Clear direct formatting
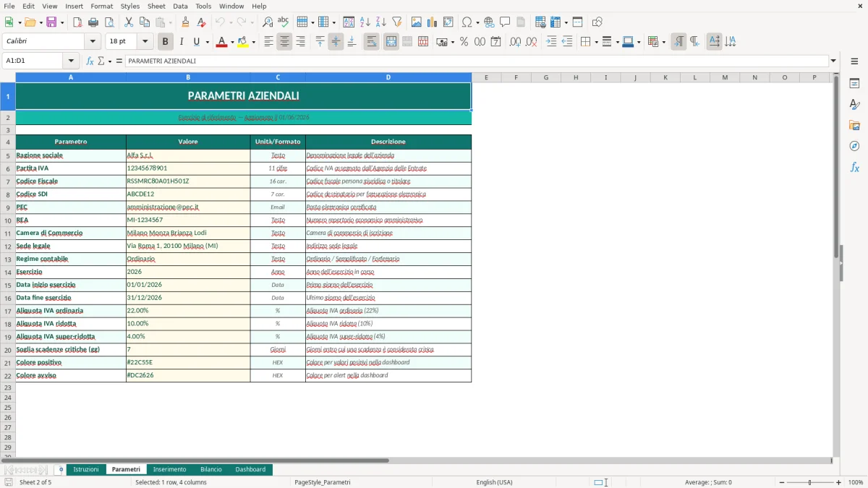 201,22
